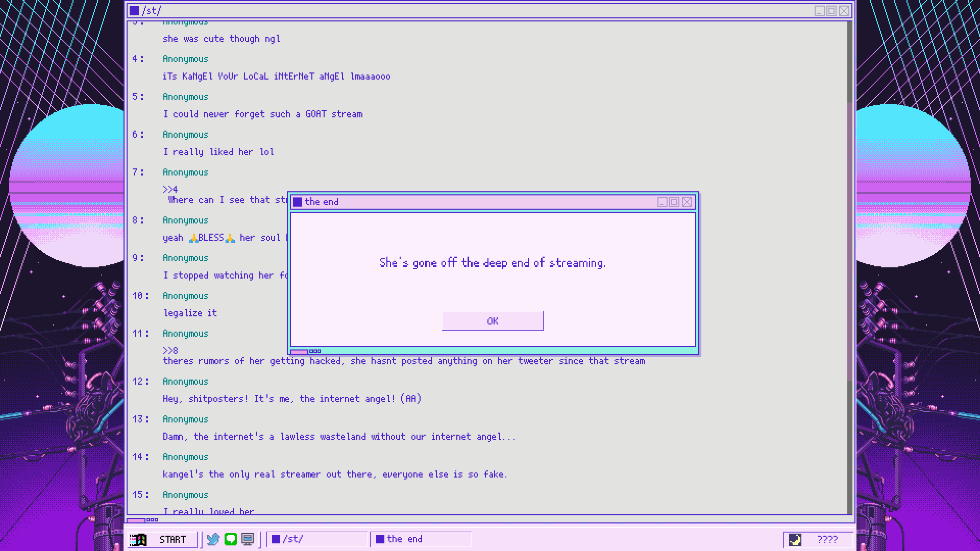Open the Tweeter bird icon in taskbar
This screenshot has width=980, height=551.
click(213, 539)
